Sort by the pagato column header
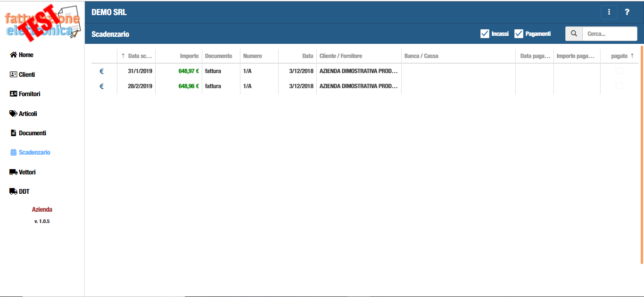 pos(619,56)
